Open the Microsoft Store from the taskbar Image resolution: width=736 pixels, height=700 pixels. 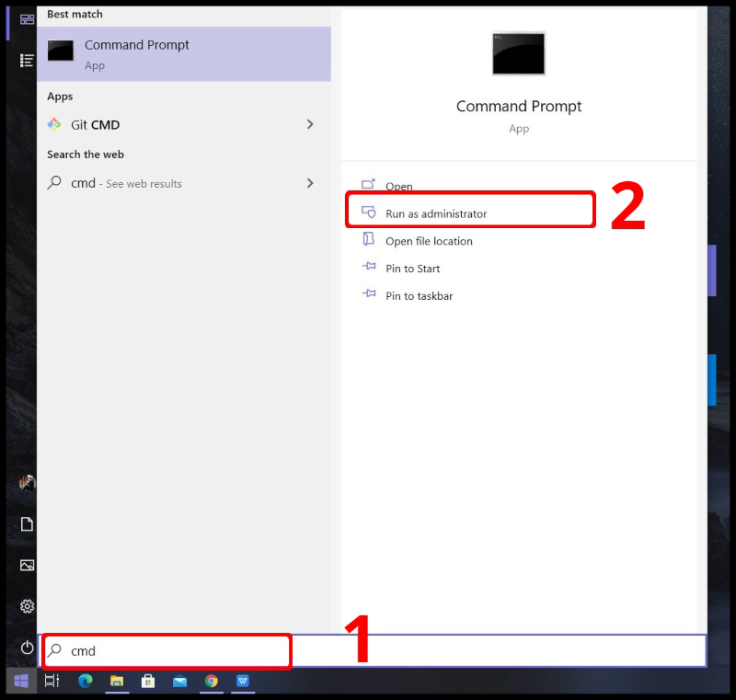[148, 682]
